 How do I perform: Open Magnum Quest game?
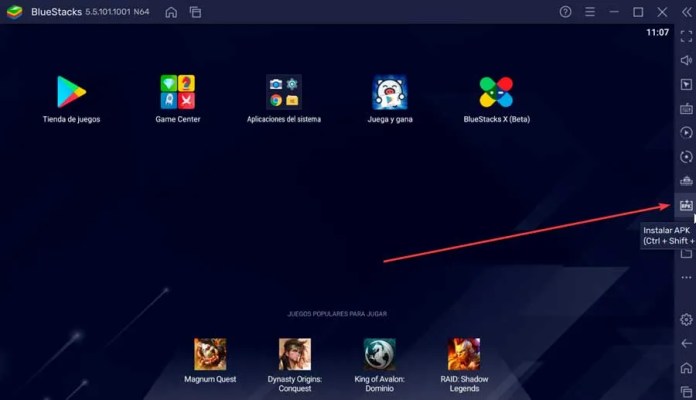[x=210, y=354]
